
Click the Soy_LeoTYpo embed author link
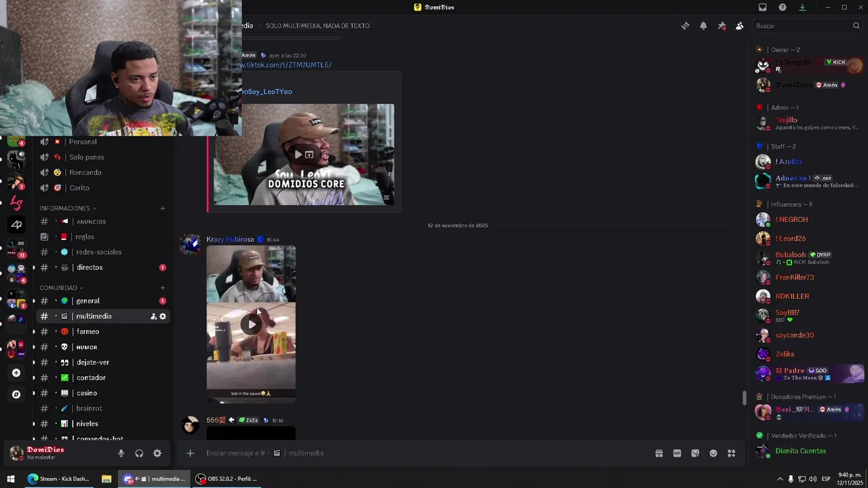tap(267, 91)
